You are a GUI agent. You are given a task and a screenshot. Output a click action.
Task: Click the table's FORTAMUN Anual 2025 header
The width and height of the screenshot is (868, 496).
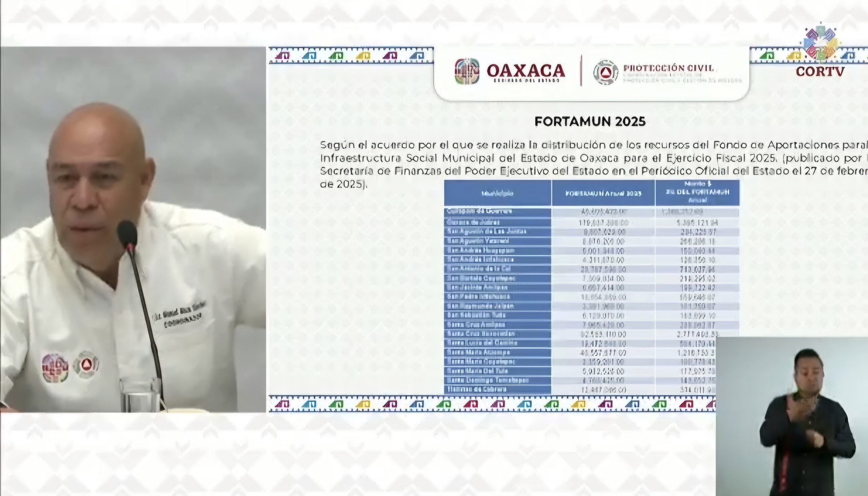(x=603, y=193)
